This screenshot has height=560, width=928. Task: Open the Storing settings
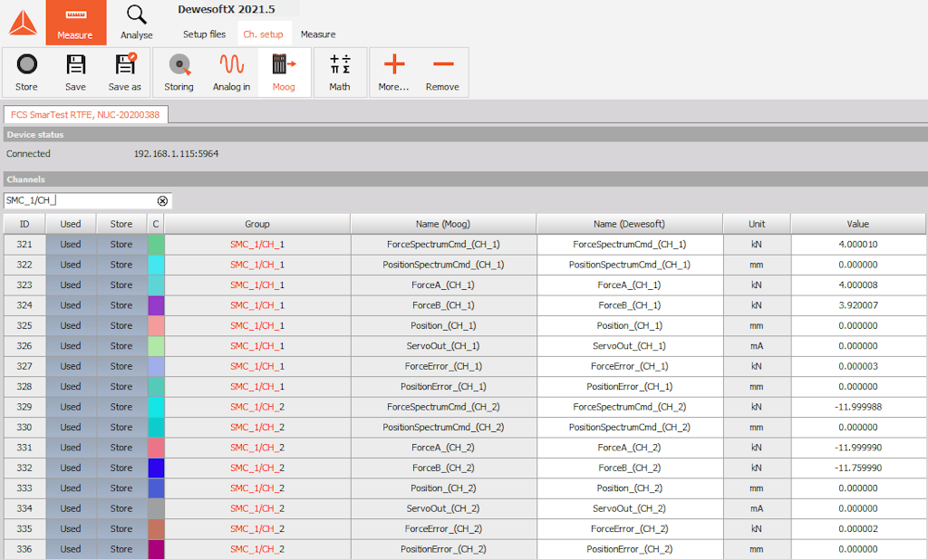[x=179, y=72]
